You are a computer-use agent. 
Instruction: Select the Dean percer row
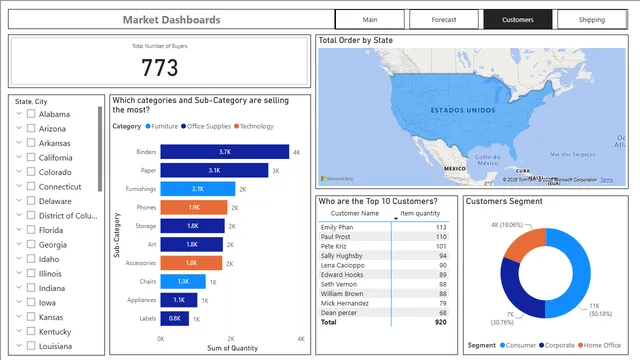384,313
